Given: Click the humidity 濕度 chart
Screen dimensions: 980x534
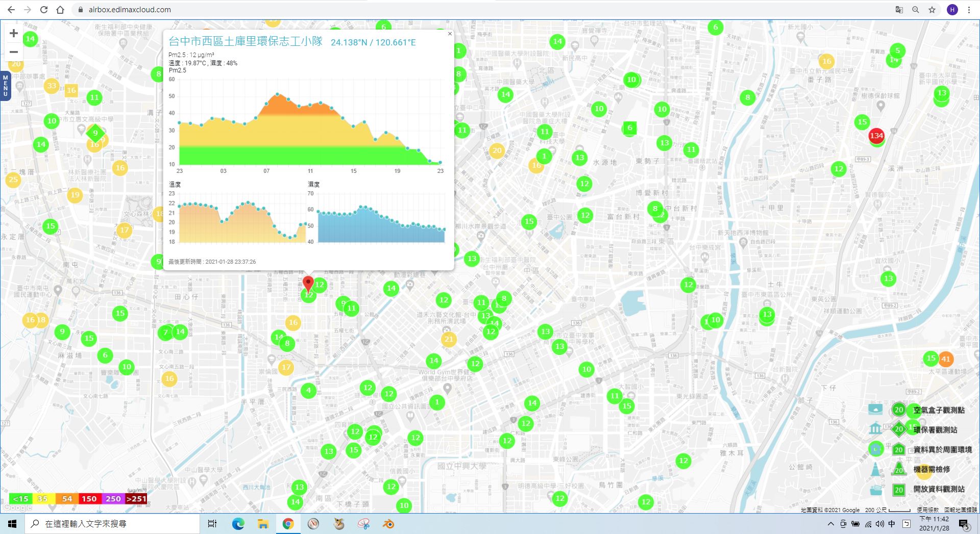Looking at the screenshot, I should coord(377,218).
